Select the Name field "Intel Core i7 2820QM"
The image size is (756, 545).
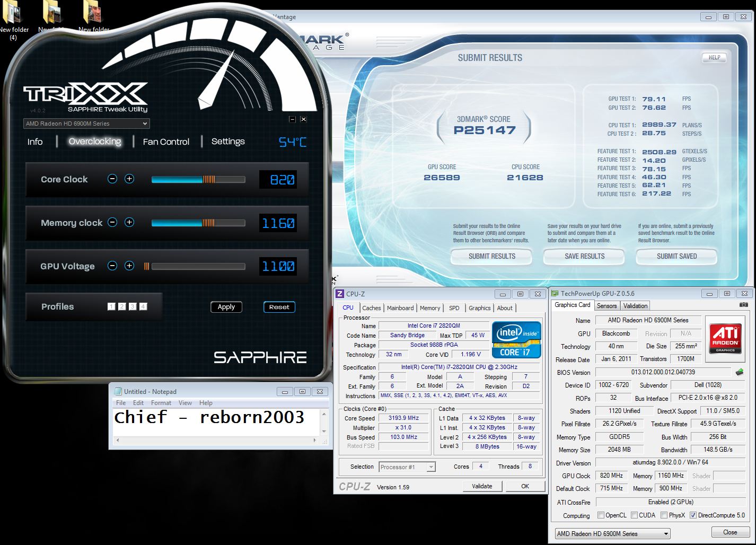[434, 326]
